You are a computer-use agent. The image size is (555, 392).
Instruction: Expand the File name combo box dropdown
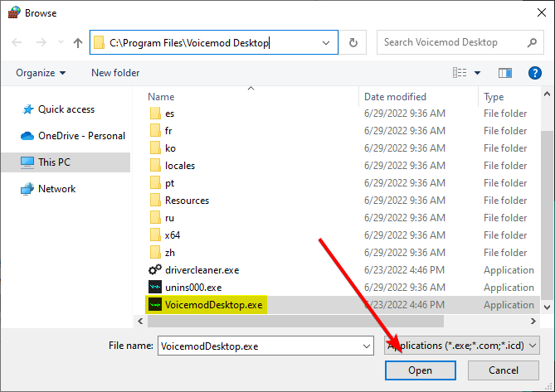366,345
